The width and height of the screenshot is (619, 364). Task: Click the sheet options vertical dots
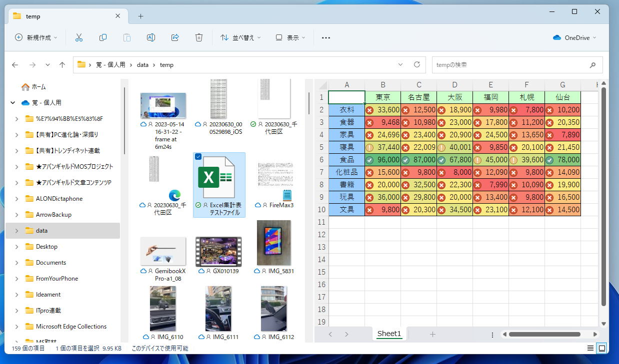tap(492, 335)
